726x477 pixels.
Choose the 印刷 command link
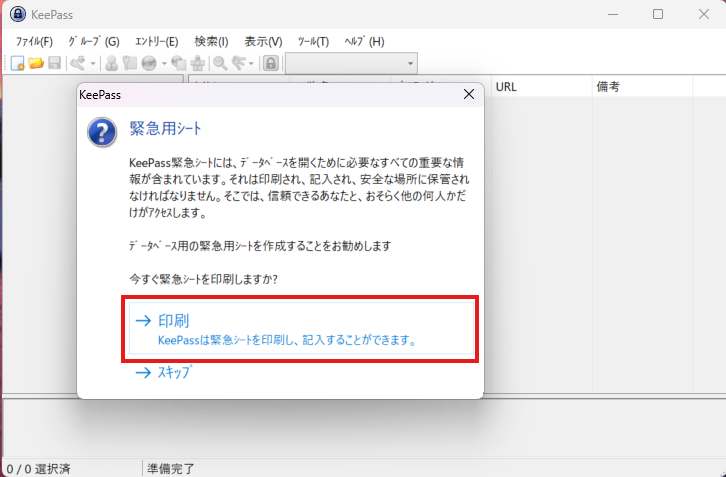click(x=301, y=329)
